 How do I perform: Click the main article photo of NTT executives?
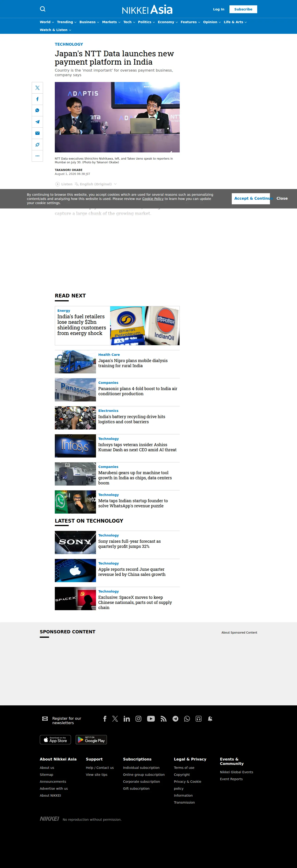[117, 117]
